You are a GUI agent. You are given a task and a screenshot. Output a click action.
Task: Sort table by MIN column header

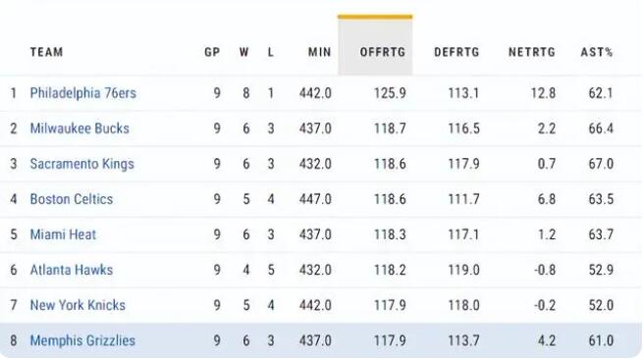319,52
